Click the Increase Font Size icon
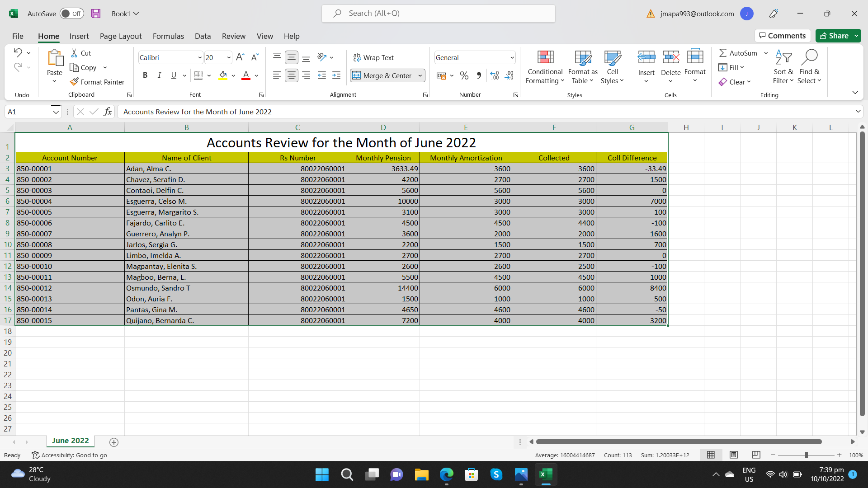The image size is (868, 488). click(x=240, y=57)
